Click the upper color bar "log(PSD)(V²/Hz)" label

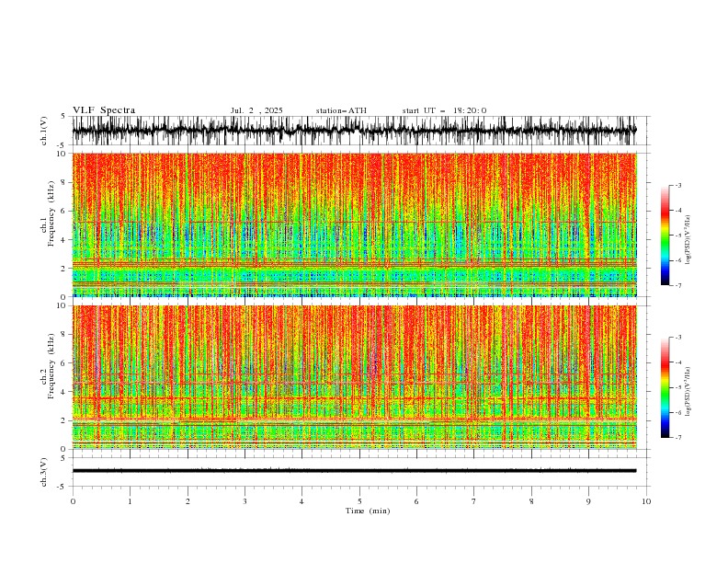[688, 240]
